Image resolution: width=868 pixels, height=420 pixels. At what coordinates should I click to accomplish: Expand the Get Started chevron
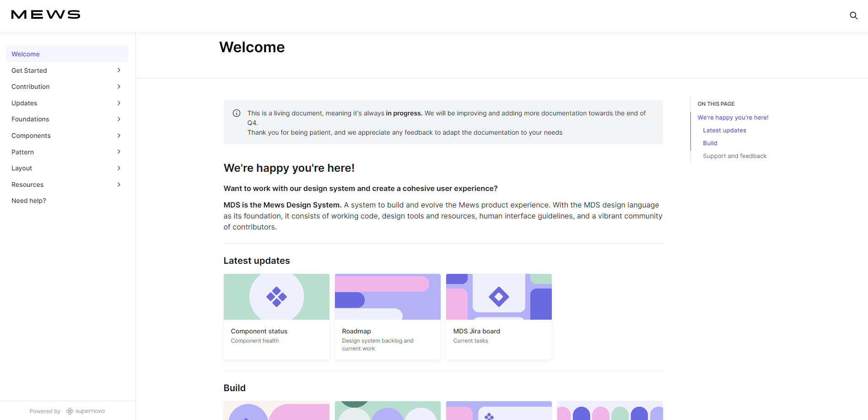pos(119,71)
